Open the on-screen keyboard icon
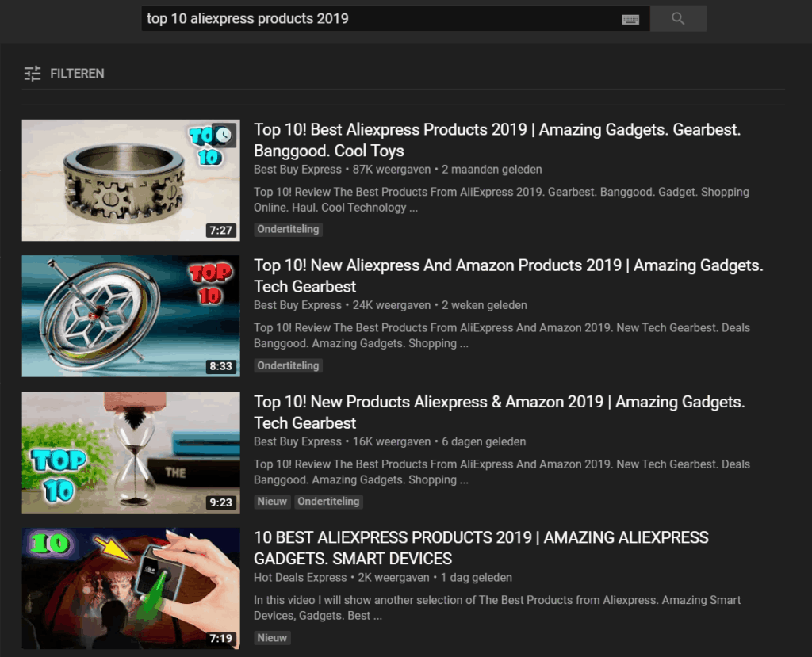This screenshot has height=657, width=812. pyautogui.click(x=630, y=20)
